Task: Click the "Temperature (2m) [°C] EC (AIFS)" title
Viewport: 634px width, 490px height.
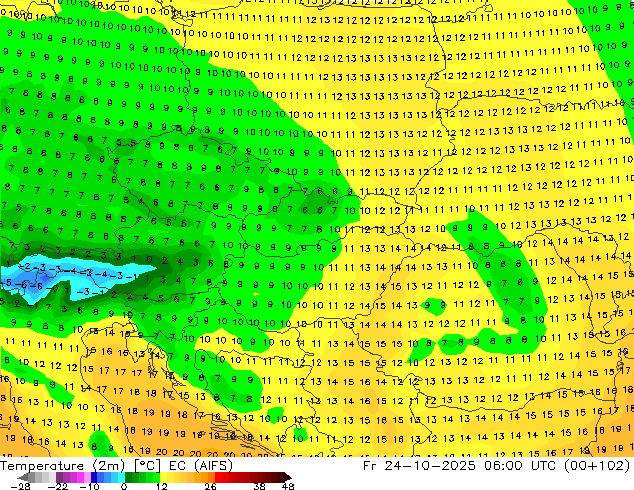Action: 116,466
